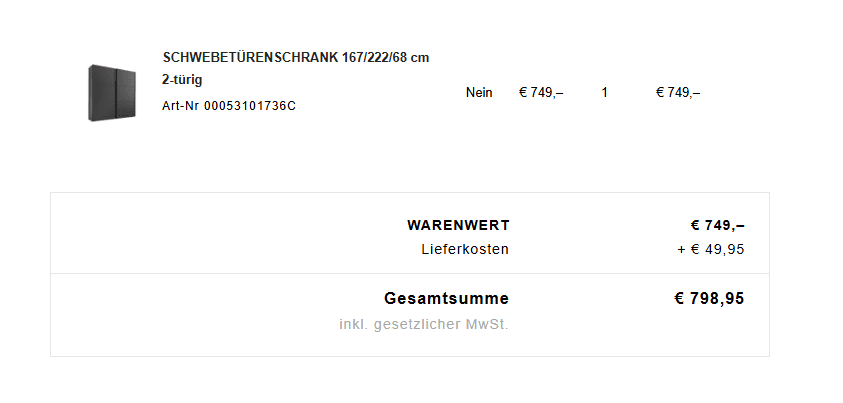The image size is (843, 403).
Task: Open the SCHWEBETÜRENSCHRANK 167/222/68 cm product title
Action: tap(296, 57)
